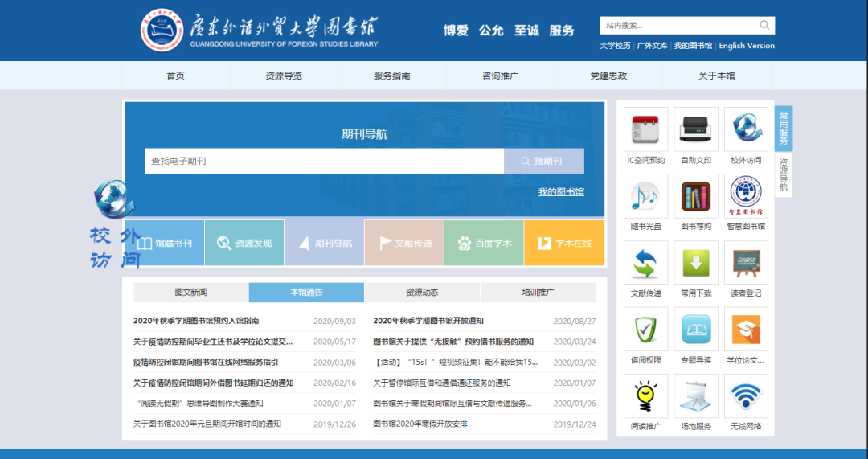Switch to the 图文新闻 tab
Image resolution: width=868 pixels, height=459 pixels.
pyautogui.click(x=191, y=293)
